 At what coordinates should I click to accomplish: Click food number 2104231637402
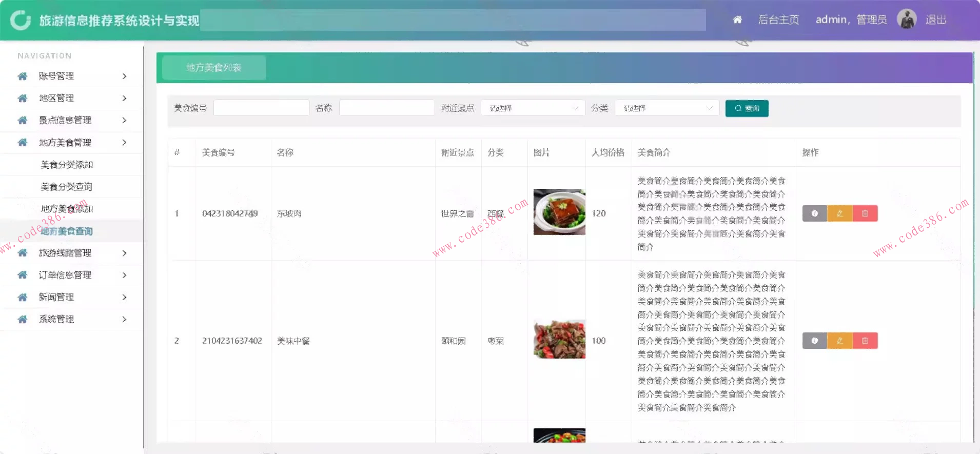coord(232,341)
